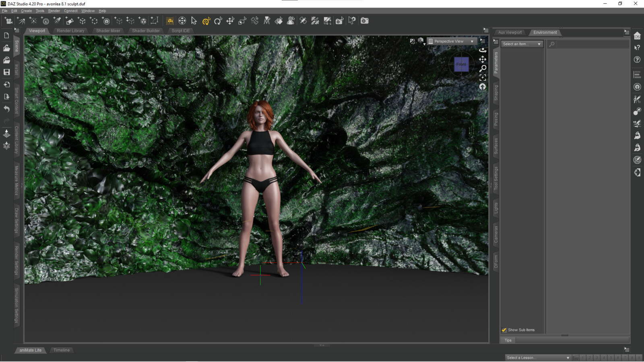The height and width of the screenshot is (362, 644).
Task: Switch to the Aux Viewport tab
Action: tap(510, 33)
